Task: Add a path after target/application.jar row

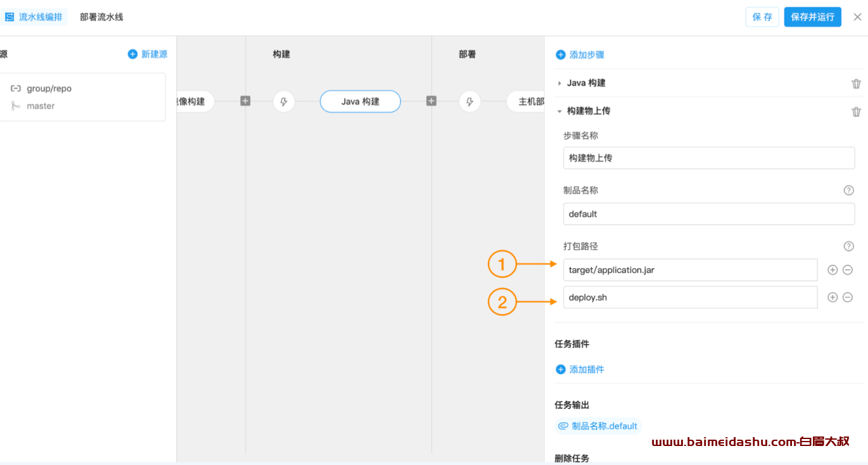Action: click(x=833, y=270)
